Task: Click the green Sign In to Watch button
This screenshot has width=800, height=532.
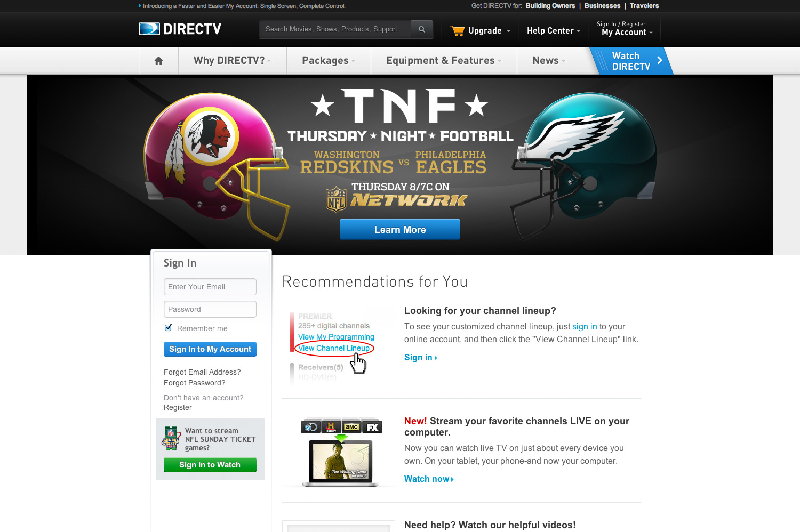Action: pyautogui.click(x=210, y=465)
